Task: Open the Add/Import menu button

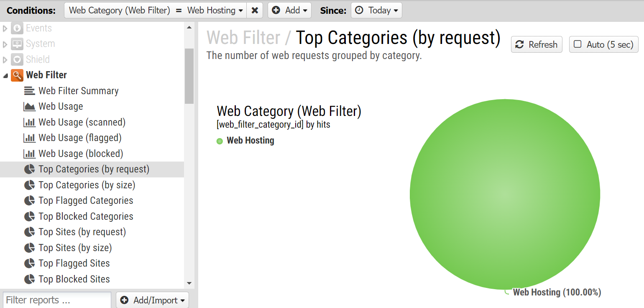Action: click(153, 300)
